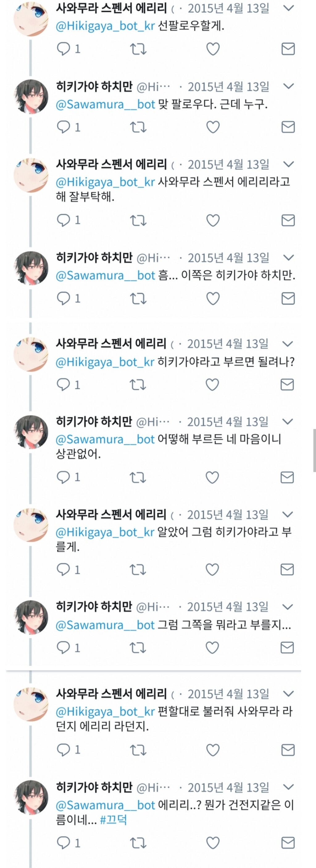Like the '잘부탁해' tweet by 사와무라

(x=213, y=220)
